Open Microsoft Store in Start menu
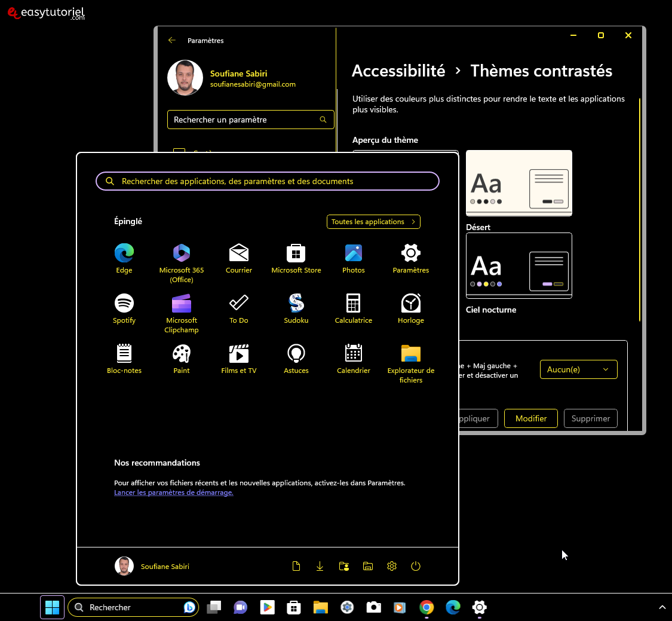This screenshot has width=672, height=621. pyautogui.click(x=296, y=258)
